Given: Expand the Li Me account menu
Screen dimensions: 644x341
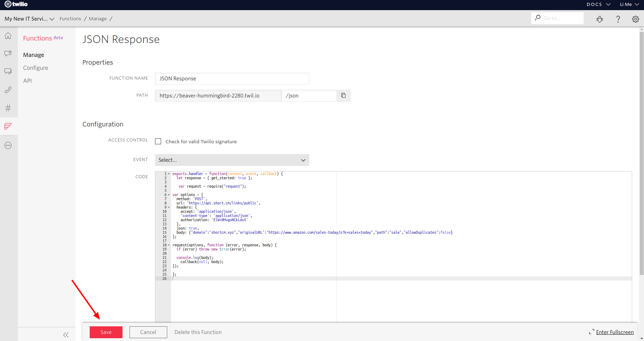Looking at the screenshot, I should pyautogui.click(x=629, y=5).
